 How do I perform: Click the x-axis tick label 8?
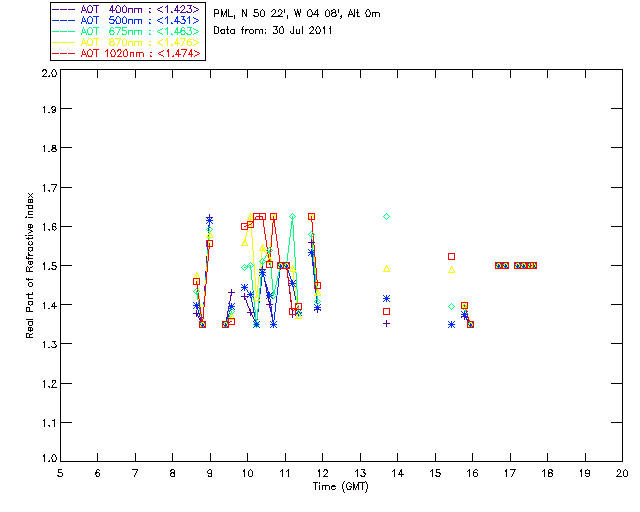(x=173, y=473)
